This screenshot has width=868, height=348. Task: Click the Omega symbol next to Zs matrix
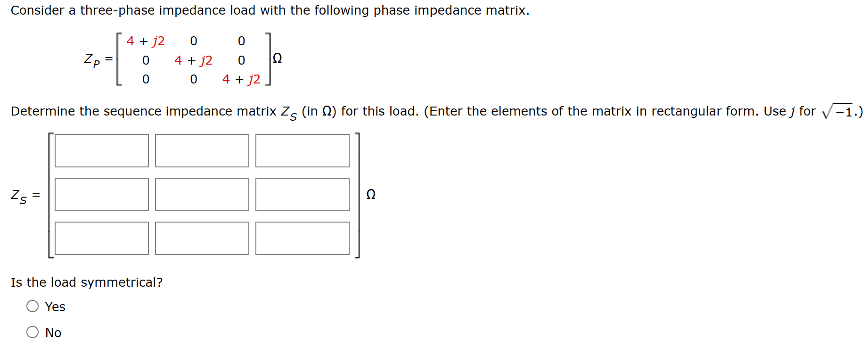pyautogui.click(x=371, y=194)
